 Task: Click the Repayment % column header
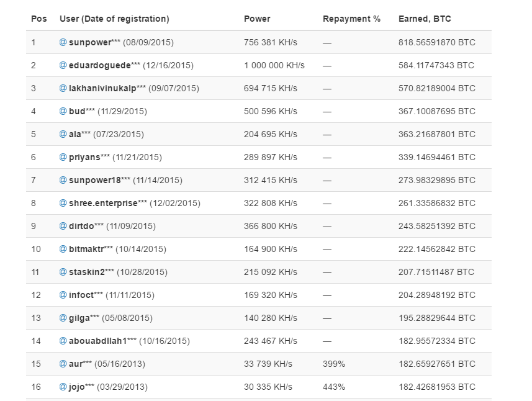[x=351, y=19]
